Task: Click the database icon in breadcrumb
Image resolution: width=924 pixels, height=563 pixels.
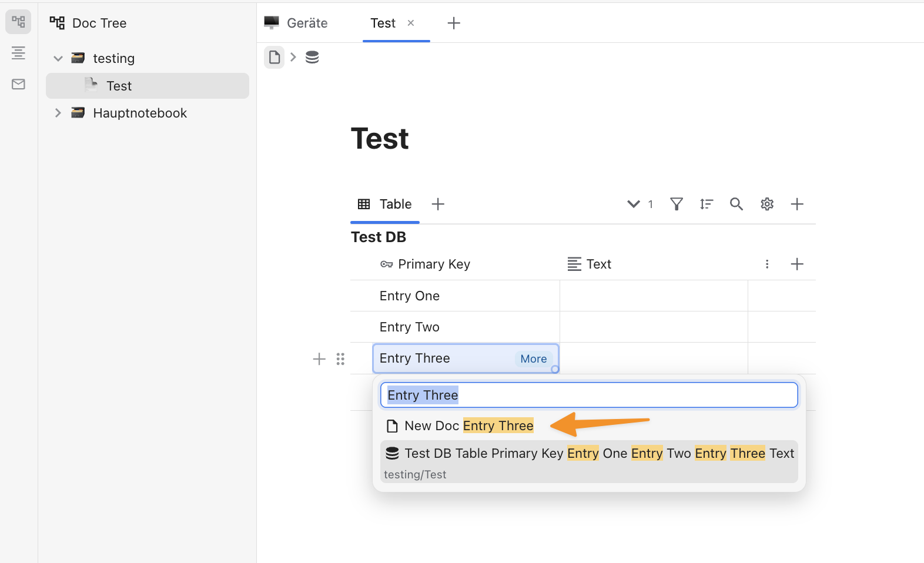Action: pos(312,57)
